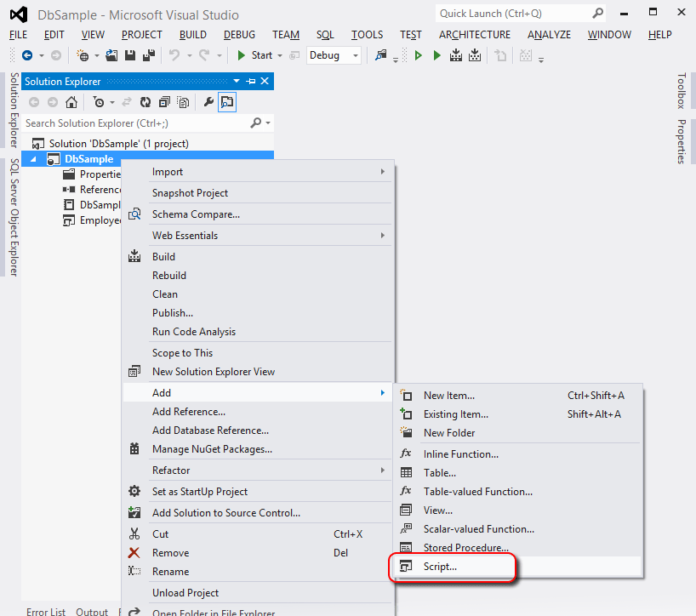Viewport: 696px width, 616px height.
Task: Click the Save All icon in main toolbar
Action: [x=149, y=55]
